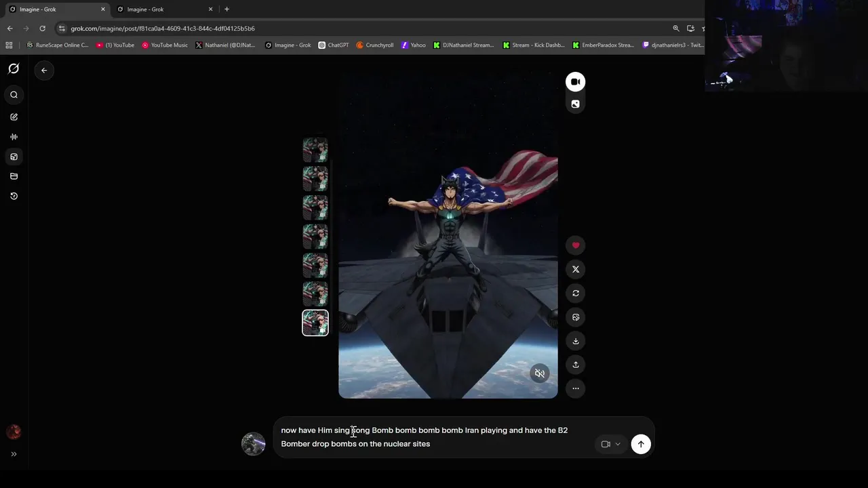Submit the prompt with the up arrow button
The width and height of the screenshot is (868, 488).
pyautogui.click(x=641, y=444)
